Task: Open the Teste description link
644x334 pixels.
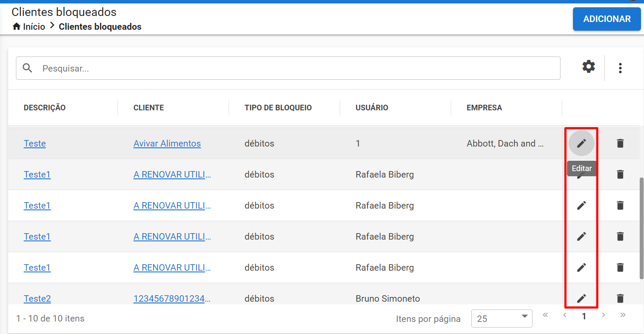Action: pos(35,144)
